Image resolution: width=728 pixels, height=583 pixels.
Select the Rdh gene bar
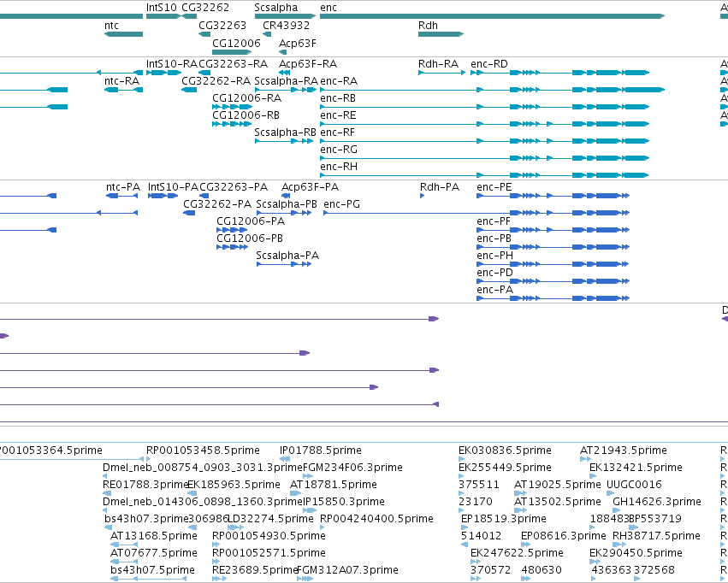[441, 34]
